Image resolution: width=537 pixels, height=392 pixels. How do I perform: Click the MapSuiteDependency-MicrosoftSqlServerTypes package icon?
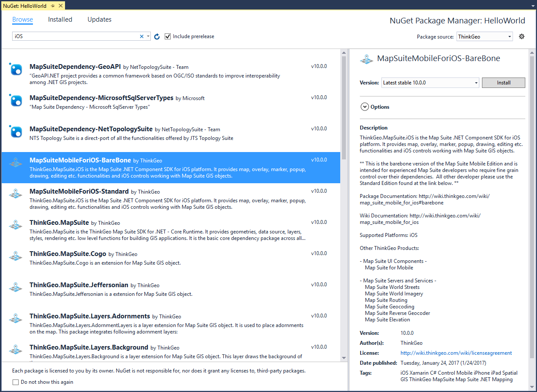[16, 100]
